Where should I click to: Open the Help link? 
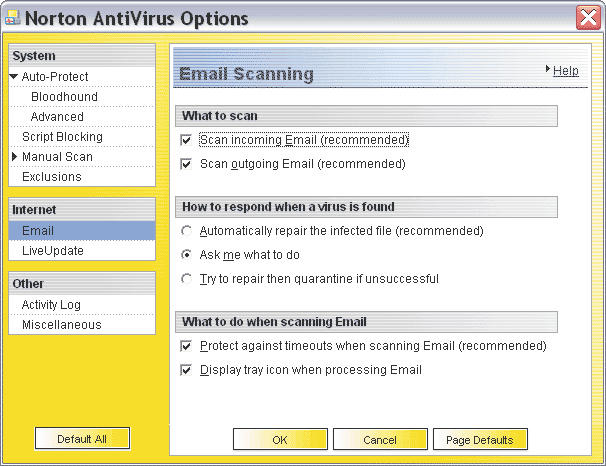tap(565, 71)
